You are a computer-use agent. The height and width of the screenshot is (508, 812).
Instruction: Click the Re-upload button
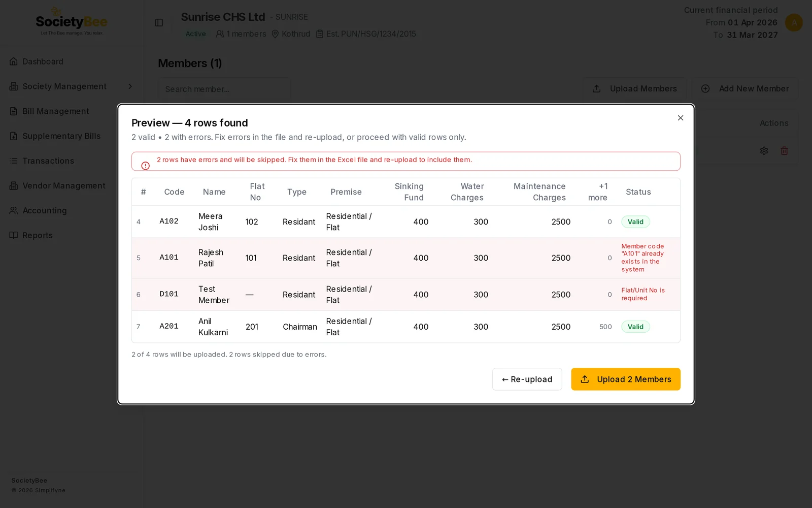tap(527, 379)
